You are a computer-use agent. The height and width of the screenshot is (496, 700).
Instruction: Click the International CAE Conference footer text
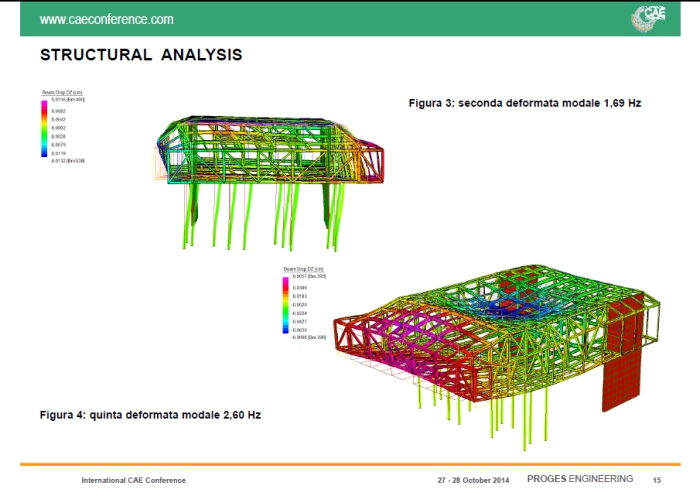click(133, 480)
